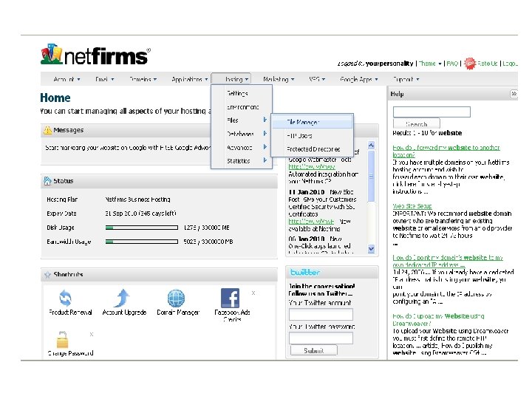Image resolution: width=532 pixels, height=399 pixels.
Task: Click the Expiry Date value text
Action: point(140,214)
